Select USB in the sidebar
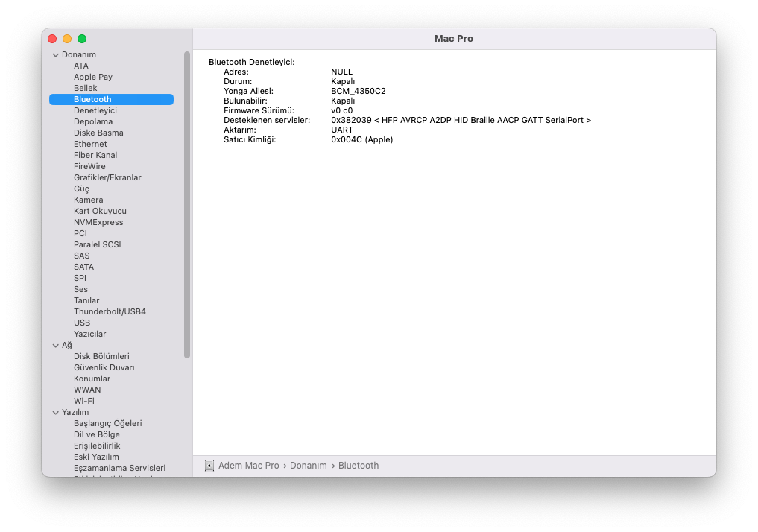 coord(82,323)
